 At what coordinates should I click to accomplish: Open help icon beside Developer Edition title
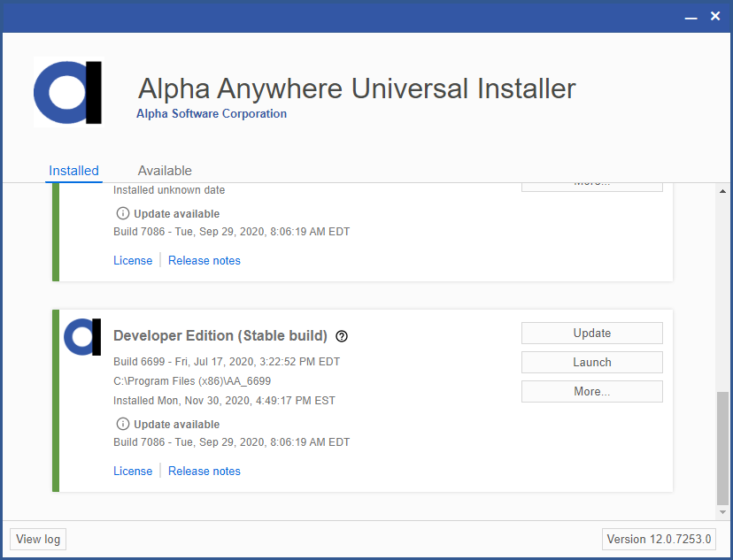click(x=342, y=336)
